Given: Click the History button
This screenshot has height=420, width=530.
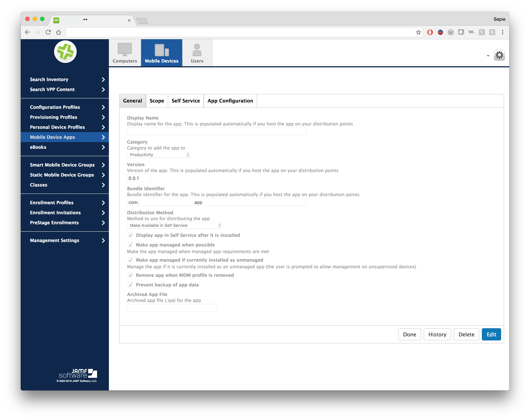Looking at the screenshot, I should [x=437, y=335].
